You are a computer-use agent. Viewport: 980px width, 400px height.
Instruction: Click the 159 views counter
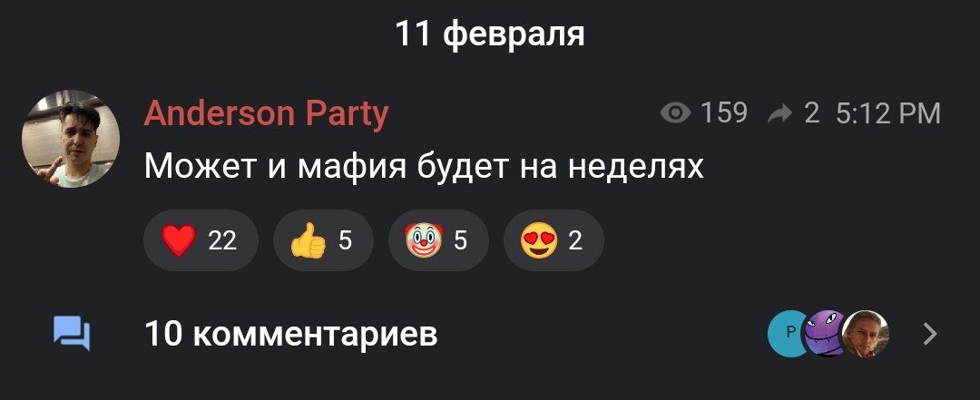[724, 113]
